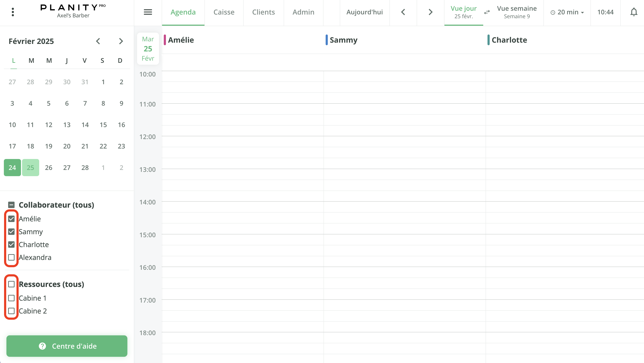Open the Caisse tab
The height and width of the screenshot is (363, 644).
click(x=224, y=12)
